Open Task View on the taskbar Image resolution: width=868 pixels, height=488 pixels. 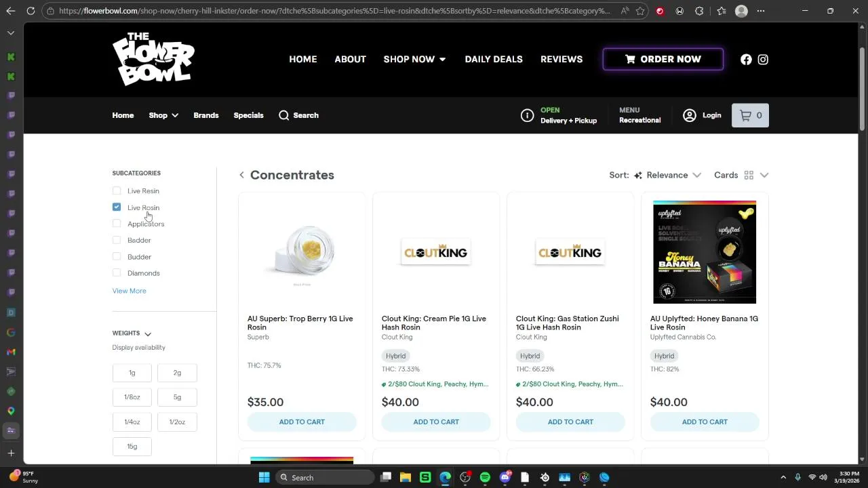pyautogui.click(x=386, y=477)
